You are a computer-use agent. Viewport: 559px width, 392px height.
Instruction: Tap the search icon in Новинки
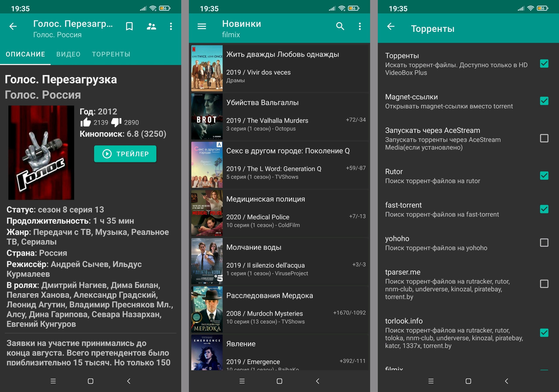click(x=340, y=26)
